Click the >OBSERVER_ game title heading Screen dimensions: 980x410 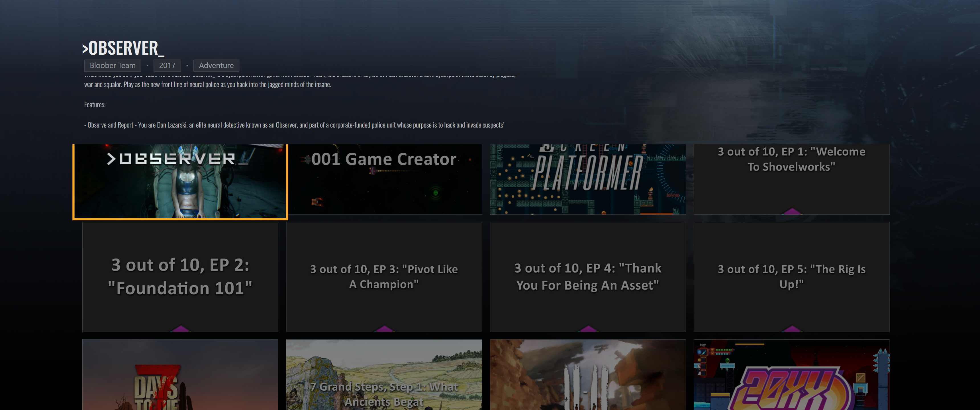(x=123, y=48)
